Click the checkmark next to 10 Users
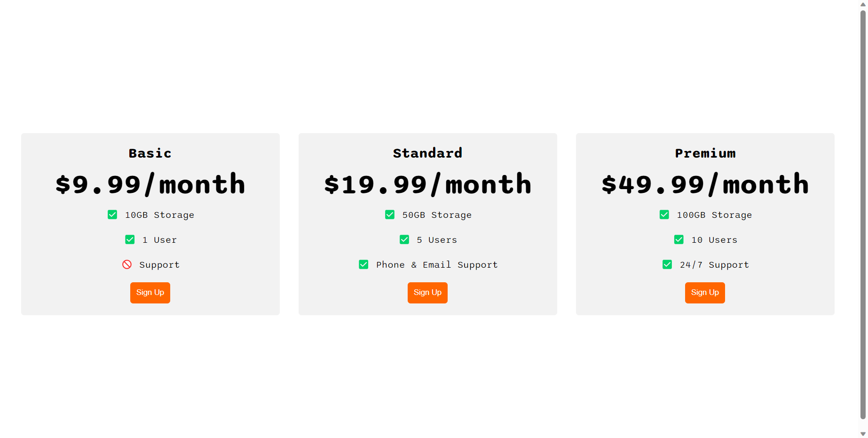 coord(679,239)
